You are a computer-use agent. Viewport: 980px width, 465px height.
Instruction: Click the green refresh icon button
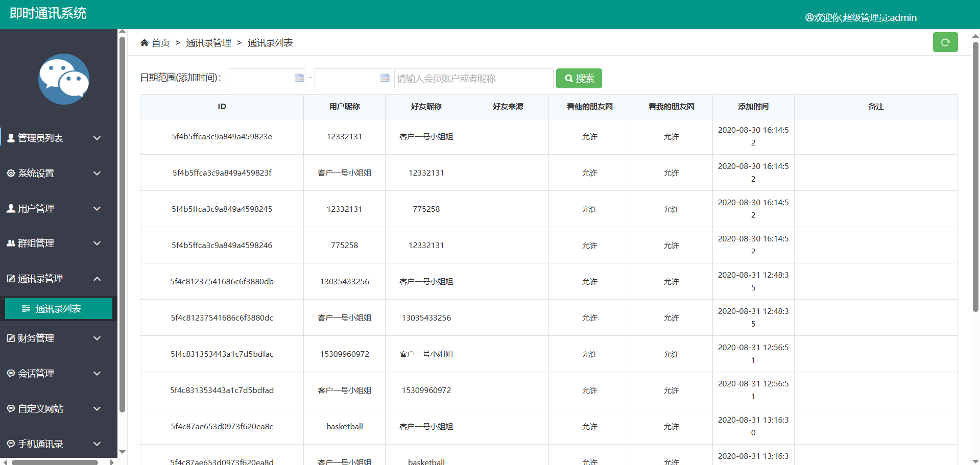tap(945, 42)
